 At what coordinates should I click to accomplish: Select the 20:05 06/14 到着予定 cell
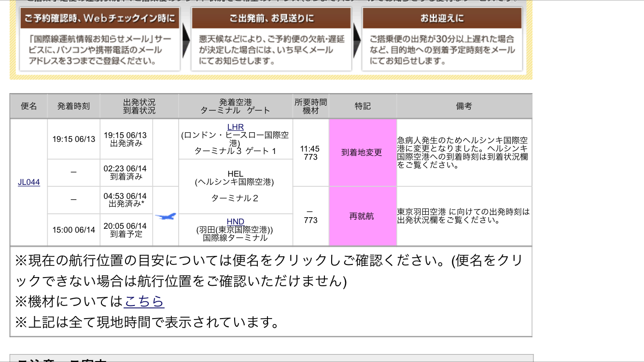pyautogui.click(x=126, y=230)
